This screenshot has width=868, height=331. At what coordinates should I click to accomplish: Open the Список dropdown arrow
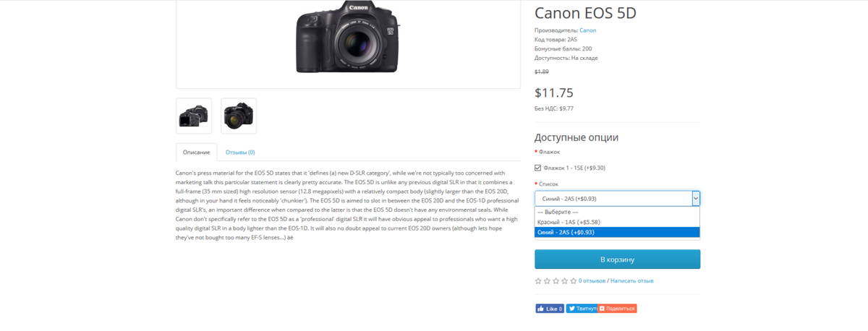[696, 198]
